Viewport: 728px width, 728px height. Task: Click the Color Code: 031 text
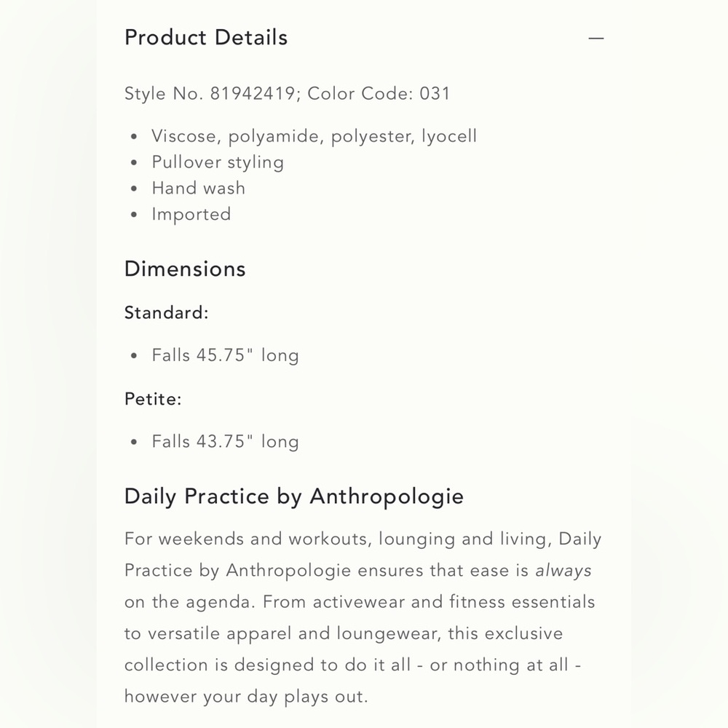[x=379, y=94]
